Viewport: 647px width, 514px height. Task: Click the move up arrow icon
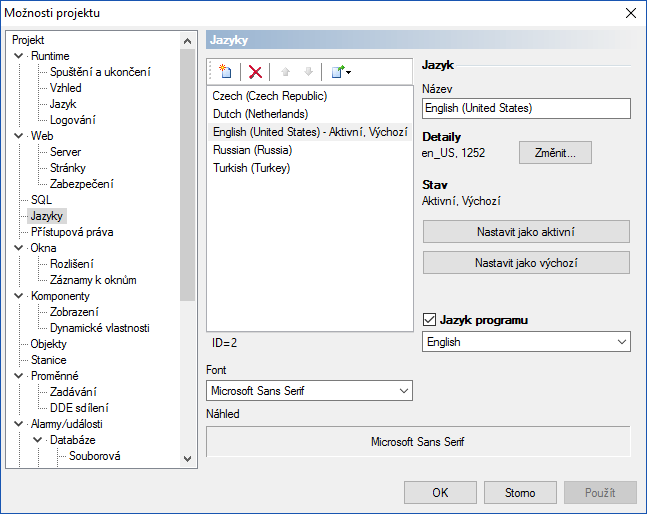point(285,72)
